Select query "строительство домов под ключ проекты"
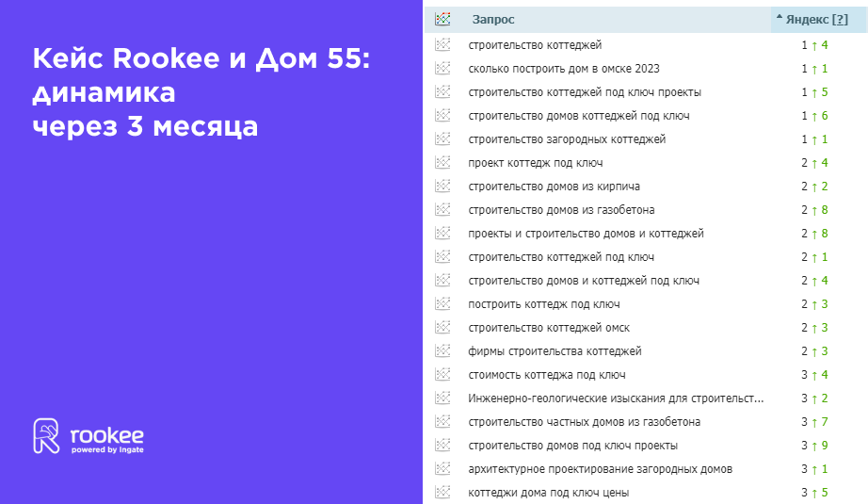868x504 pixels. [x=573, y=446]
